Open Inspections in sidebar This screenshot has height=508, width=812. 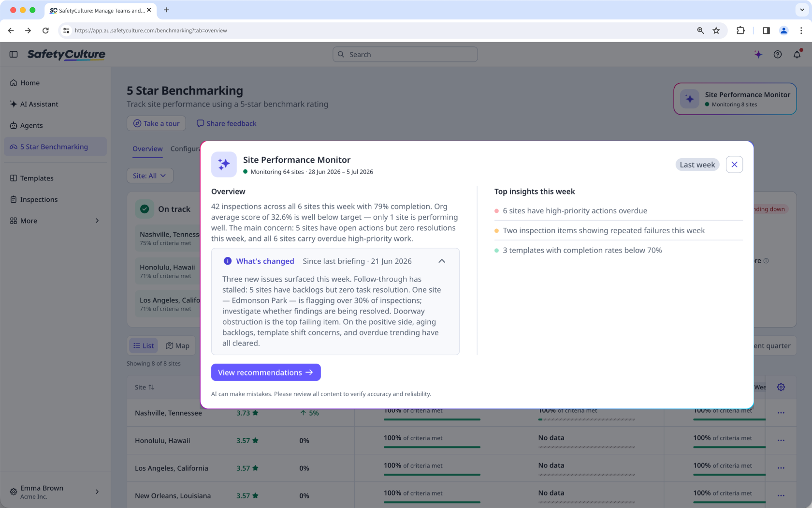55,199
